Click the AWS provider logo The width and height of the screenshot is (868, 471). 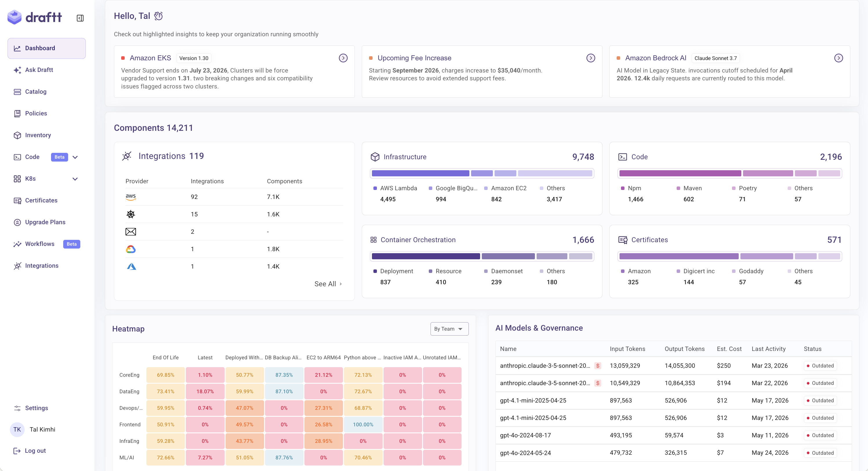[x=131, y=197]
